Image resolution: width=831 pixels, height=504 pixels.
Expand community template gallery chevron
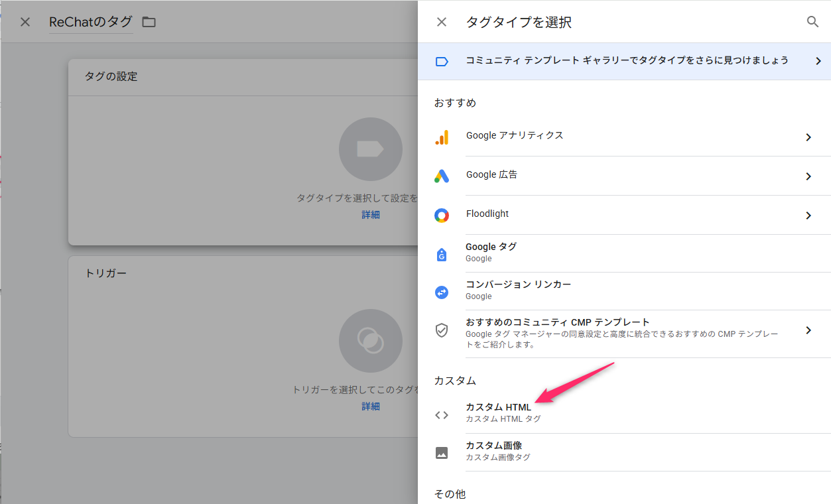click(818, 61)
